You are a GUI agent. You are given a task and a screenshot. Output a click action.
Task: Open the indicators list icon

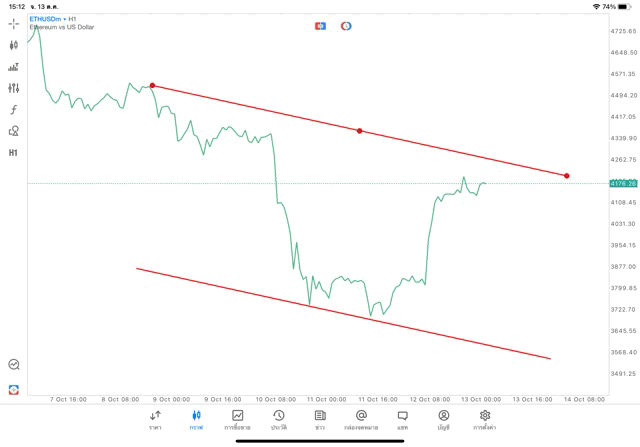(x=14, y=67)
